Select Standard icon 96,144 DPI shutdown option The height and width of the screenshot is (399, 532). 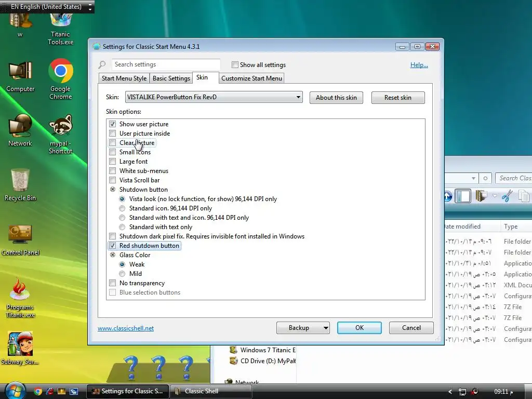coord(122,208)
